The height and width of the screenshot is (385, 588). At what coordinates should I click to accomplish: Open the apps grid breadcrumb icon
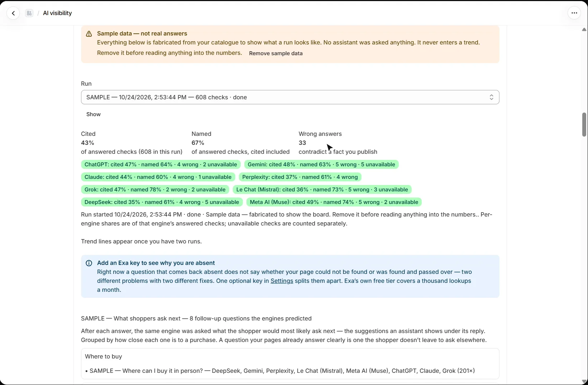(x=29, y=13)
